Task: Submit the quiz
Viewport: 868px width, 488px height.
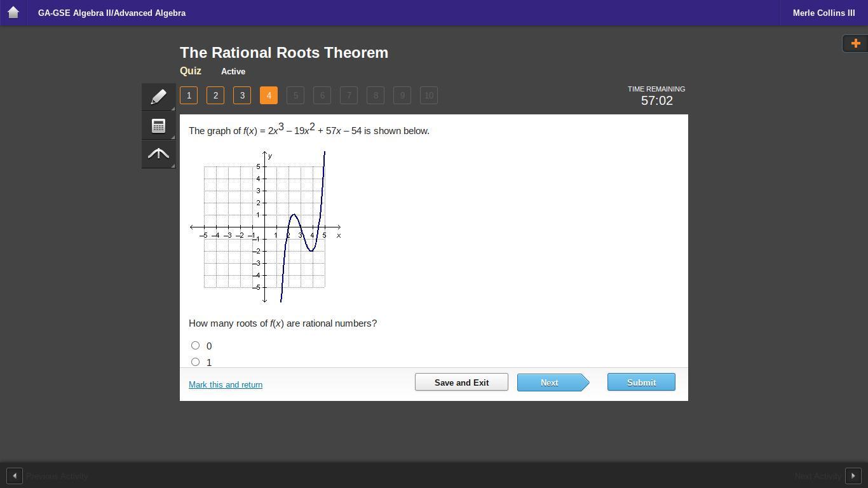Action: point(641,382)
